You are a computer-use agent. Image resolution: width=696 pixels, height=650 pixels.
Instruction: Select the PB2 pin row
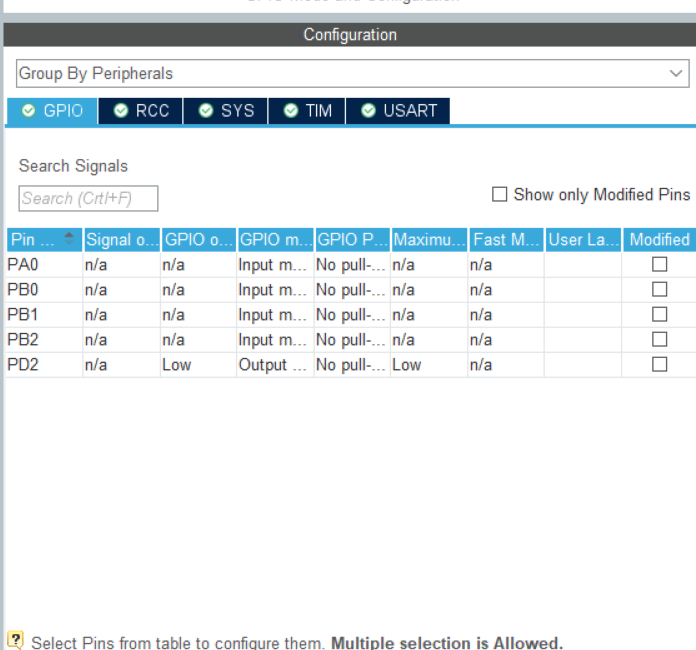coord(351,340)
